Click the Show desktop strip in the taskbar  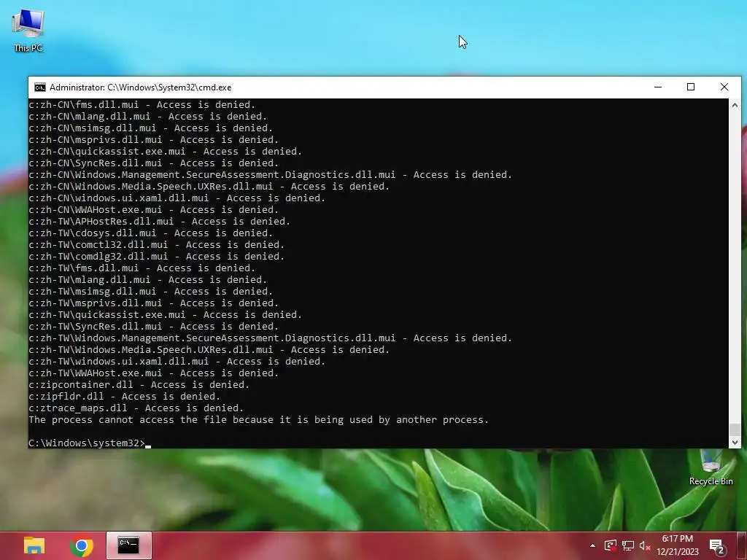(x=742, y=545)
